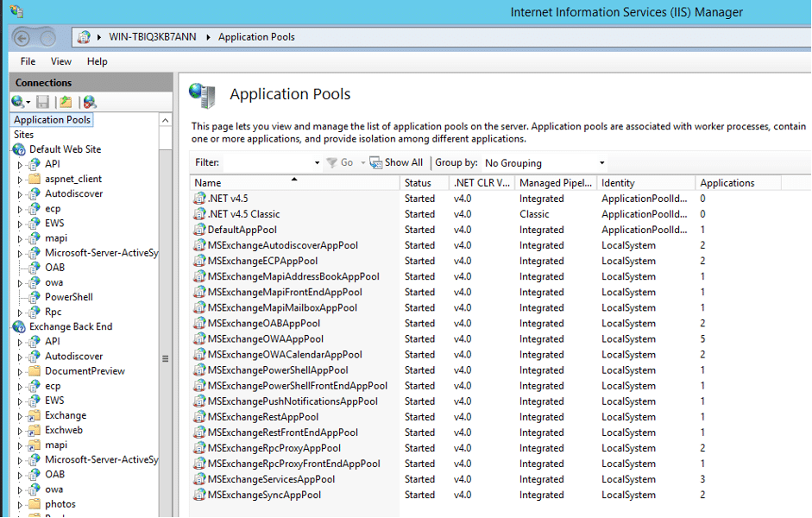Select the MSExchangeAutodiscoverAppPool row name
812x518 pixels.
click(x=283, y=245)
